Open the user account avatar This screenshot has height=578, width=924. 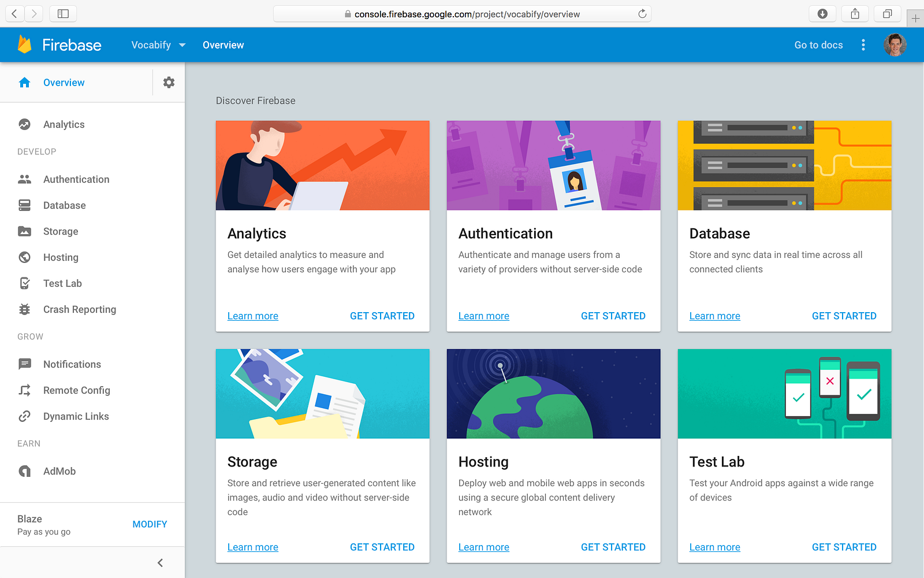pos(895,45)
